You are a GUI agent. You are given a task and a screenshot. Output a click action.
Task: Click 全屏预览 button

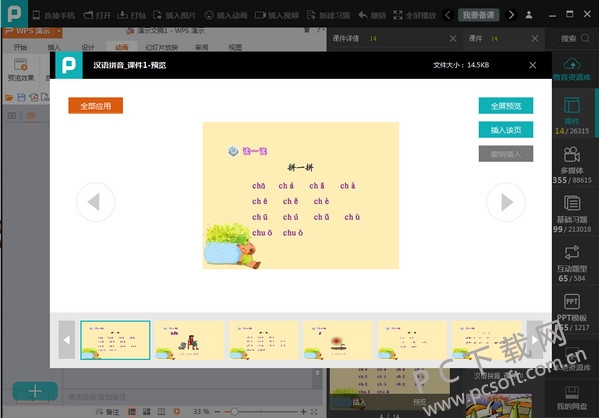click(505, 106)
